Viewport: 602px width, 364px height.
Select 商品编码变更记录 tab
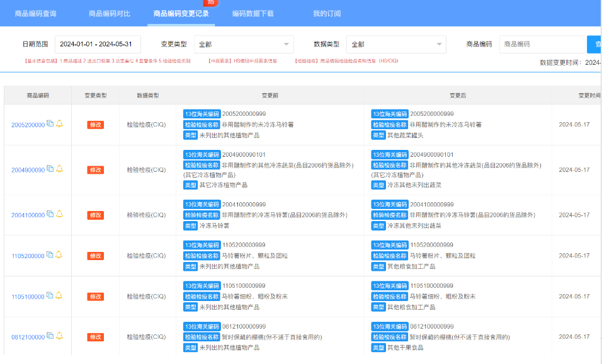click(x=181, y=13)
